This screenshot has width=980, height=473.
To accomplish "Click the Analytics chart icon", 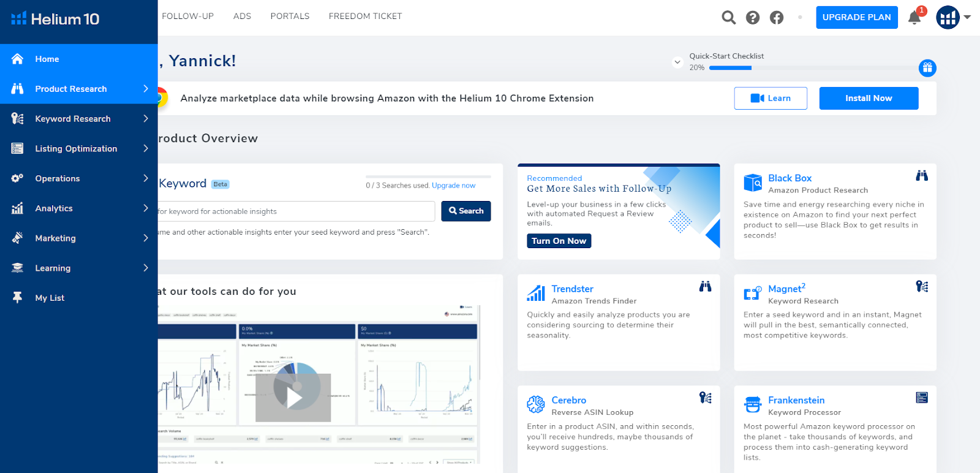I will point(17,208).
